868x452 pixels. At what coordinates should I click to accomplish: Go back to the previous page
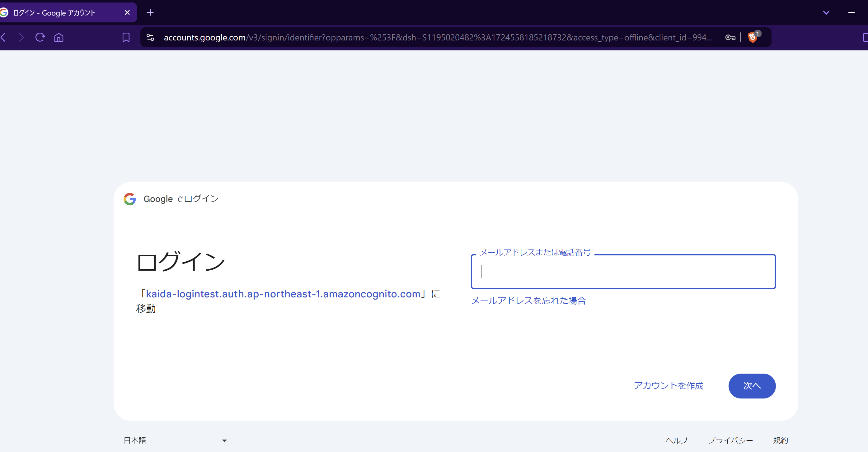point(3,37)
